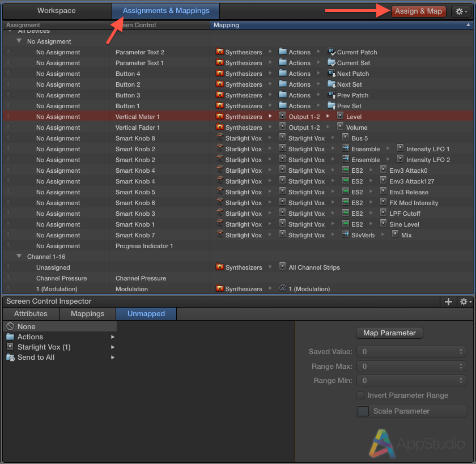This screenshot has height=464, width=476.
Task: Click the 1 (Modulation) knob icon in Mapping
Action: pos(283,288)
